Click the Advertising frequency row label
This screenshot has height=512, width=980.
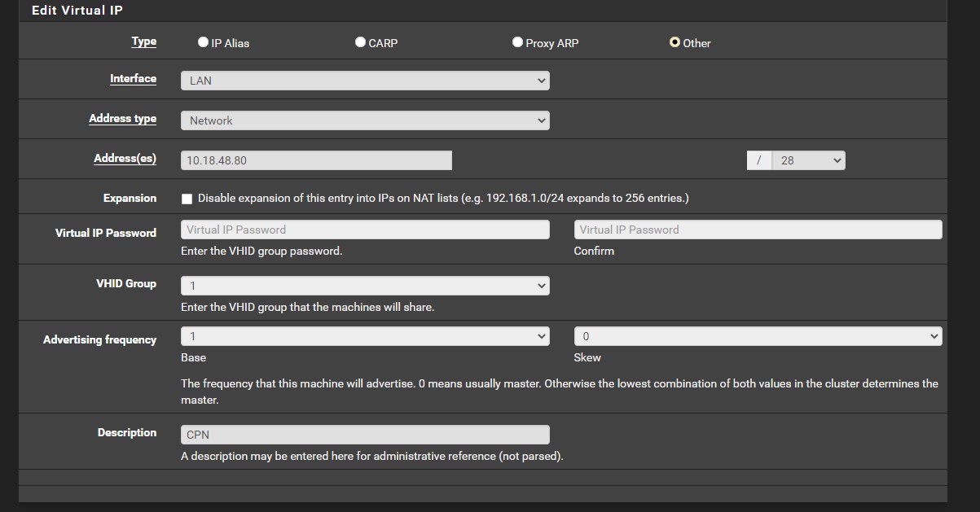(100, 339)
